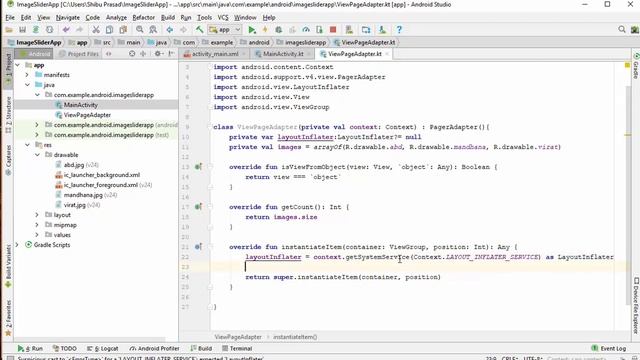Screen dimensions: 640x360
Task: Open the Logcat tool window
Action: [x=102, y=349]
